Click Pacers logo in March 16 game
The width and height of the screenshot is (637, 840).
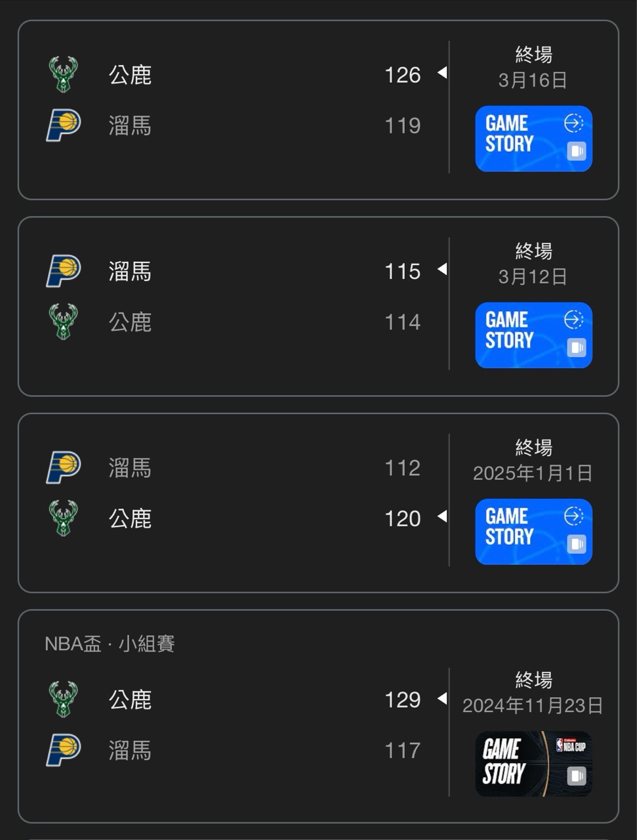(64, 125)
